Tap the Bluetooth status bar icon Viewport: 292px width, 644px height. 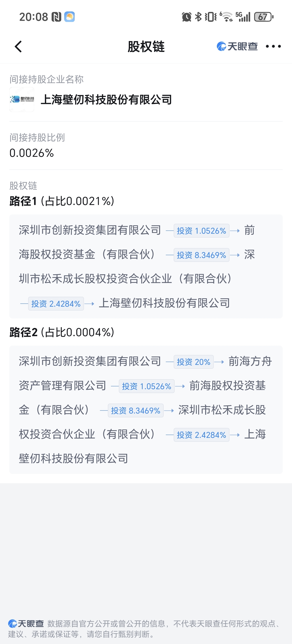pos(198,17)
